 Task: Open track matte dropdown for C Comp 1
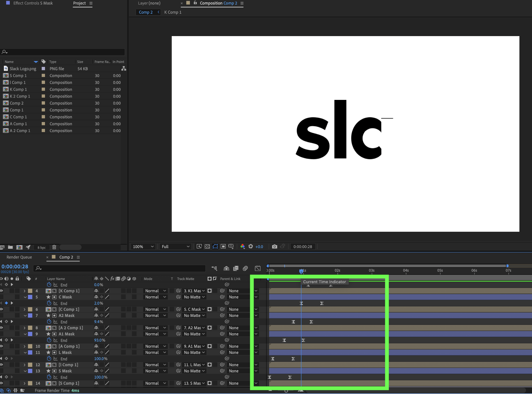point(194,309)
